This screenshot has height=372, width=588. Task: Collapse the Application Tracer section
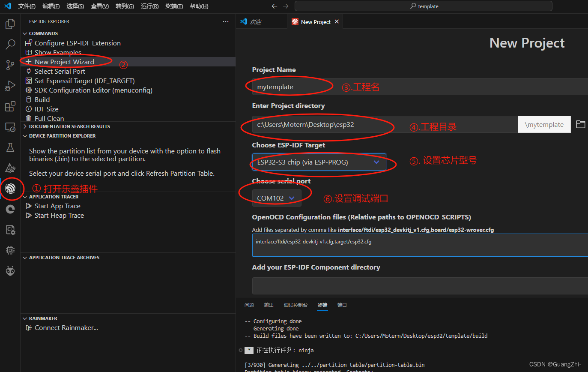(128, 197)
